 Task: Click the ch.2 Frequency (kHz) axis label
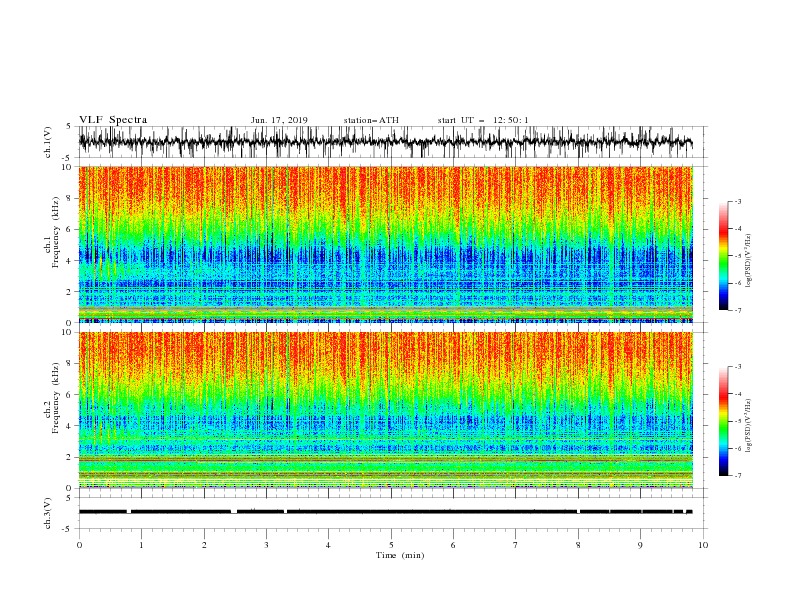tap(52, 397)
